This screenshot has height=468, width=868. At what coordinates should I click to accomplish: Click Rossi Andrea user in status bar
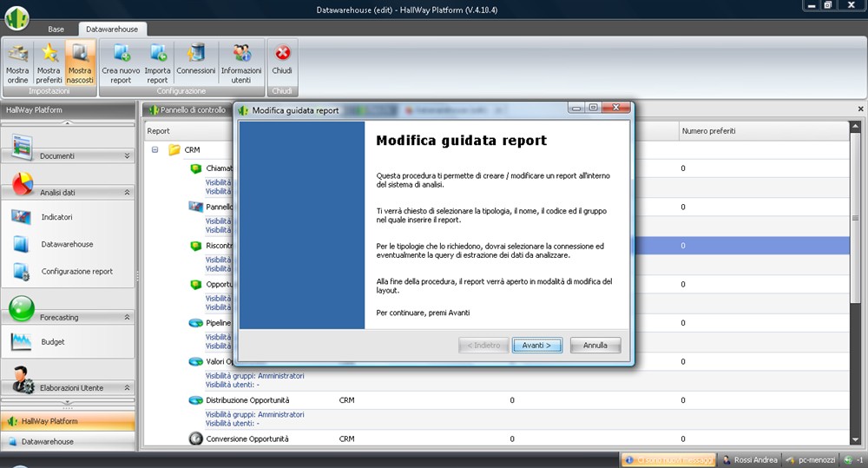click(749, 459)
